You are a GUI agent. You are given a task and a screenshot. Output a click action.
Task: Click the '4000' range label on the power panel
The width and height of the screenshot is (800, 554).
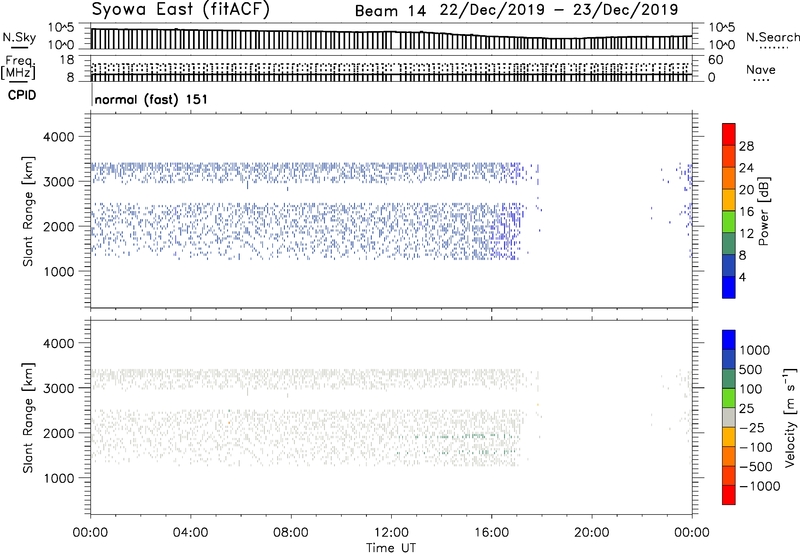(x=58, y=137)
